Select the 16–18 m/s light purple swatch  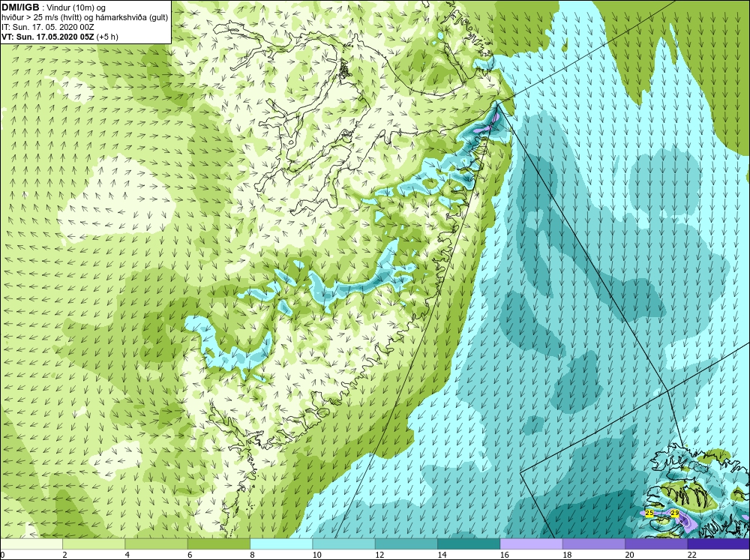[x=532, y=544]
